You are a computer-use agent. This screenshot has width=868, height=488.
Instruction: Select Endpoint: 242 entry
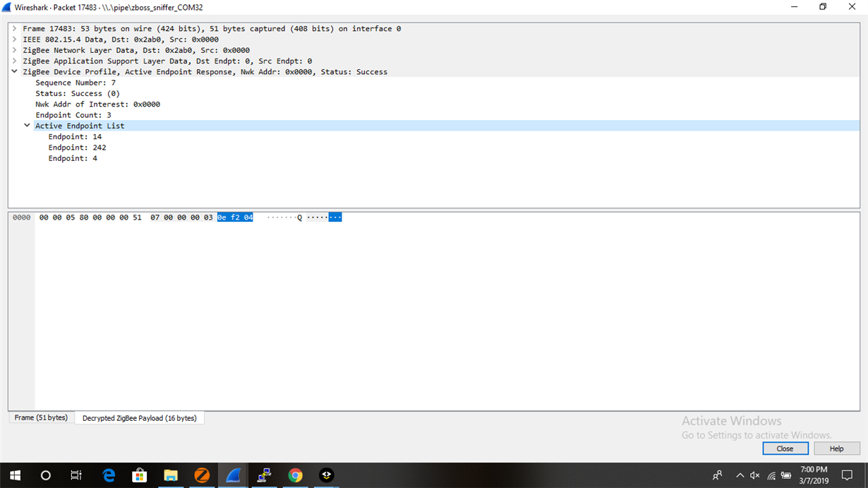(77, 148)
